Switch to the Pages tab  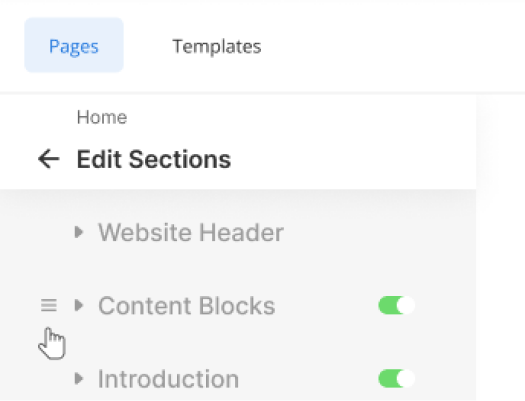(74, 45)
